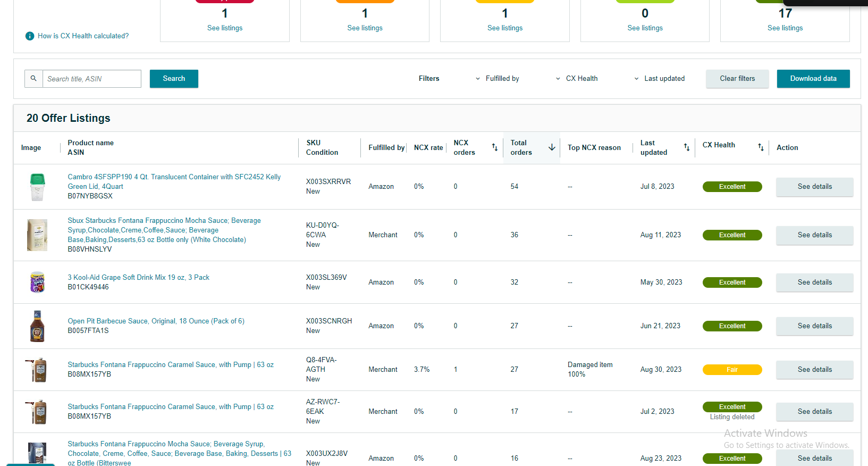Image resolution: width=868 pixels, height=466 pixels.
Task: See listings under the red-topped card
Action: [x=225, y=28]
